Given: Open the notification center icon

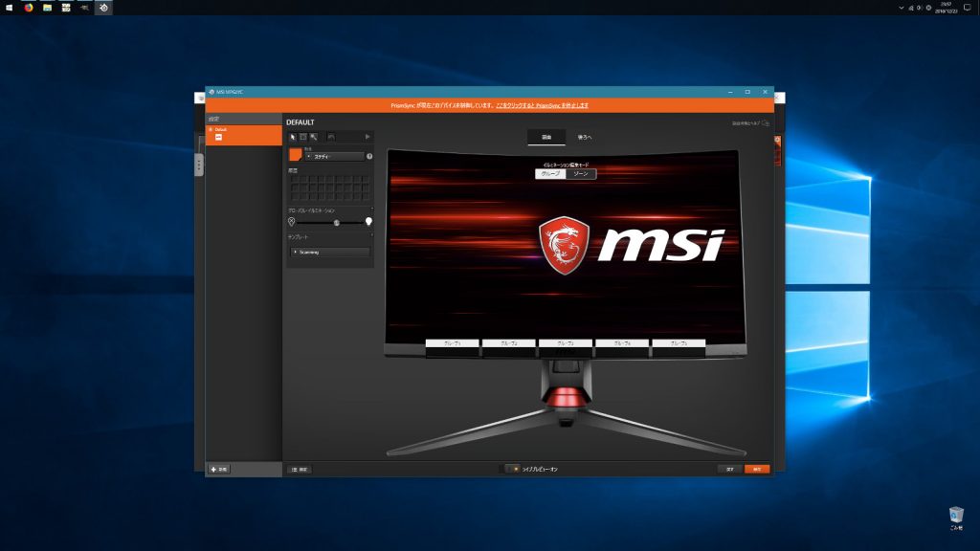Looking at the screenshot, I should pyautogui.click(x=967, y=8).
